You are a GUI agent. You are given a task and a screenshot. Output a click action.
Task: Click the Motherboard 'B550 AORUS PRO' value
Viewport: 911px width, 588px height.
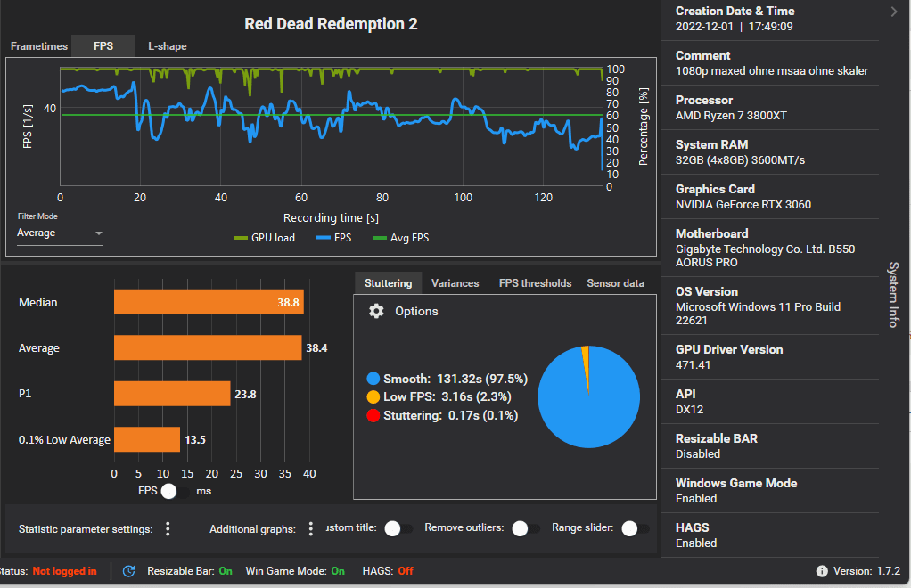pyautogui.click(x=765, y=256)
